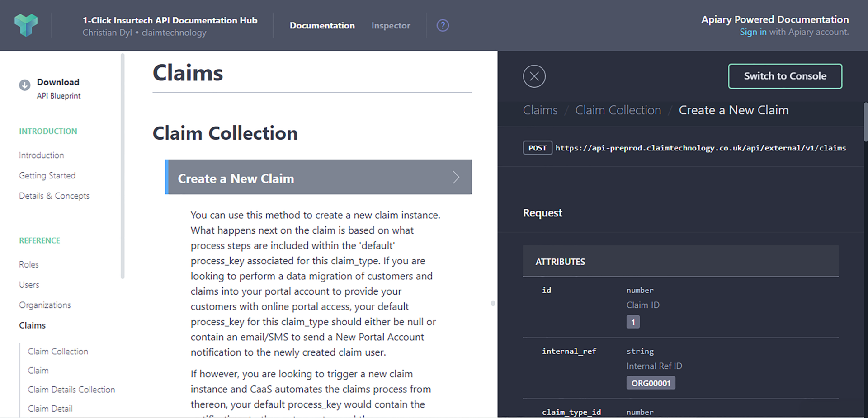The height and width of the screenshot is (418, 868).
Task: Switch to the Inspector tab
Action: tap(391, 26)
